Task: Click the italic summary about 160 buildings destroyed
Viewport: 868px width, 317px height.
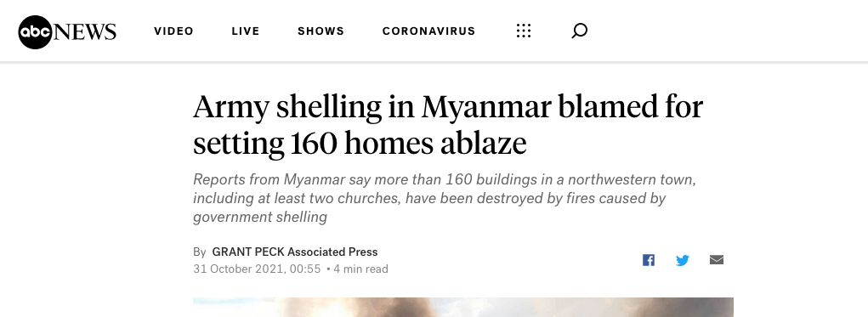Action: [443, 198]
